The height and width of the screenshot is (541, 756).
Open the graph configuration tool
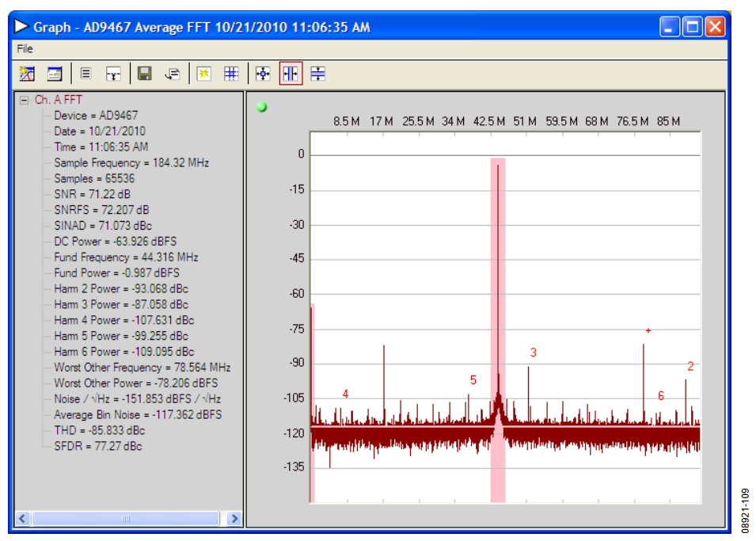click(26, 73)
